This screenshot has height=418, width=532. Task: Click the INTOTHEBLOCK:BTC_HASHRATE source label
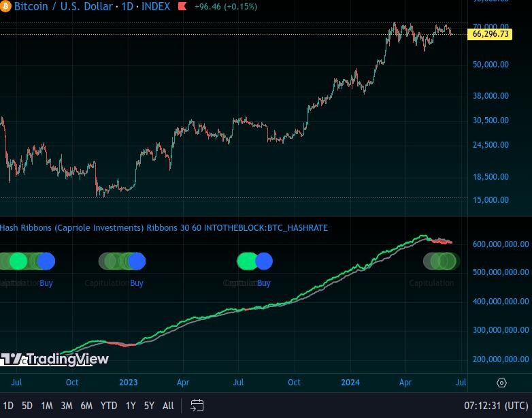pos(266,227)
